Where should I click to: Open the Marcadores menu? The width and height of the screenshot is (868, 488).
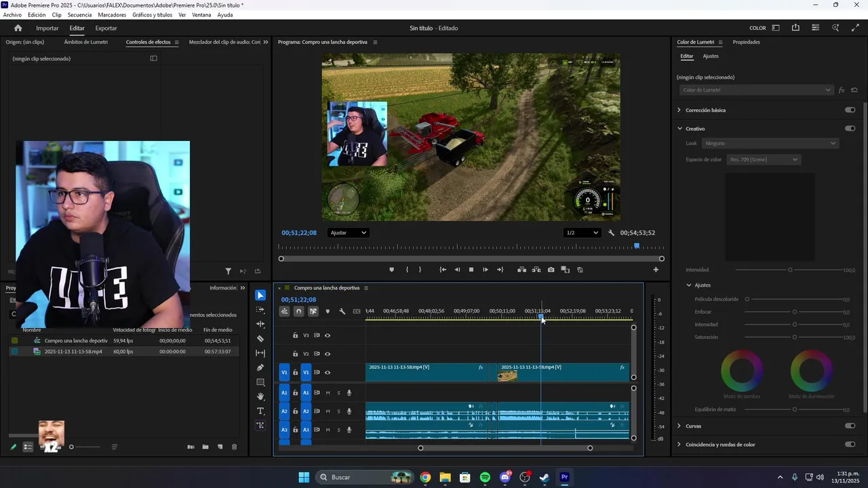[112, 15]
